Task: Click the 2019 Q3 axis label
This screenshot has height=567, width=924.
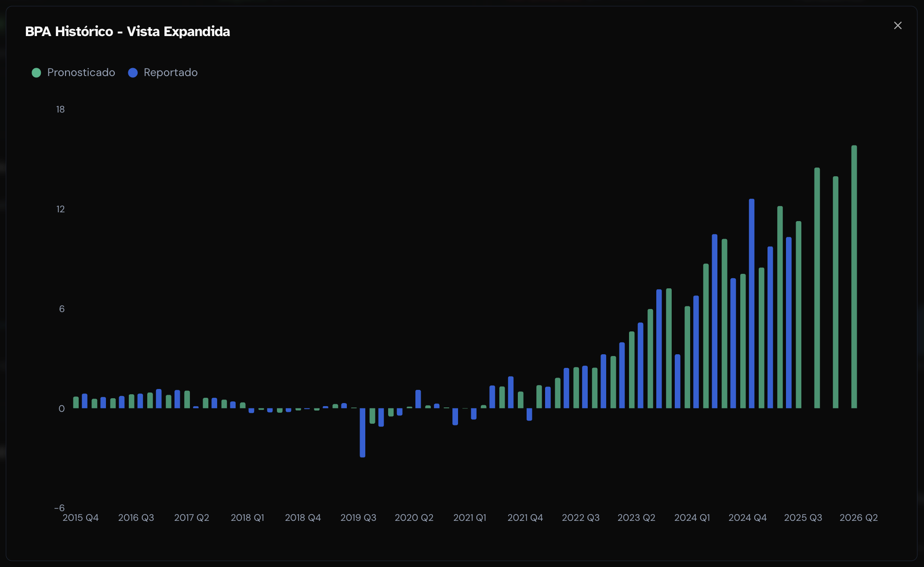Action: (358, 518)
